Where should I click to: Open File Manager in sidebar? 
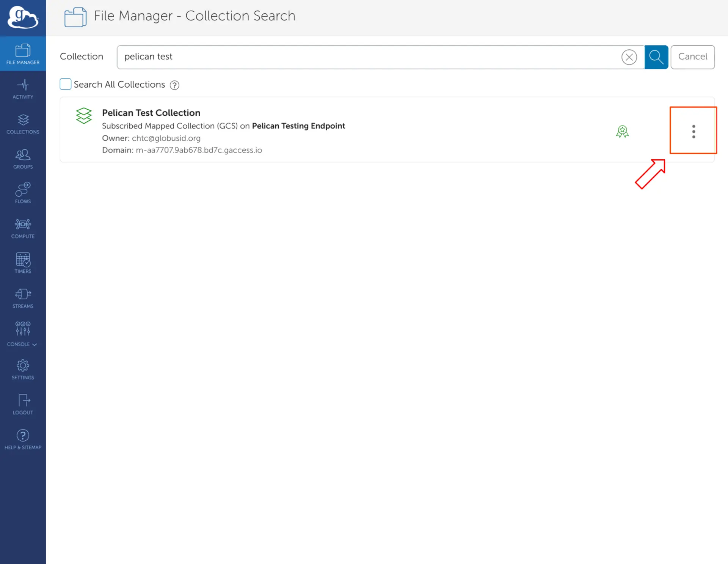23,54
